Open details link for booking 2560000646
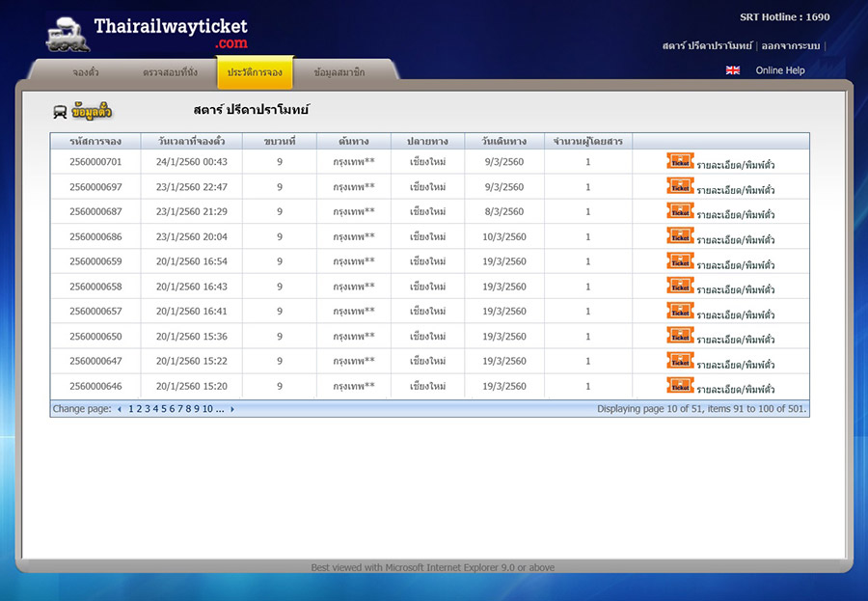 736,389
